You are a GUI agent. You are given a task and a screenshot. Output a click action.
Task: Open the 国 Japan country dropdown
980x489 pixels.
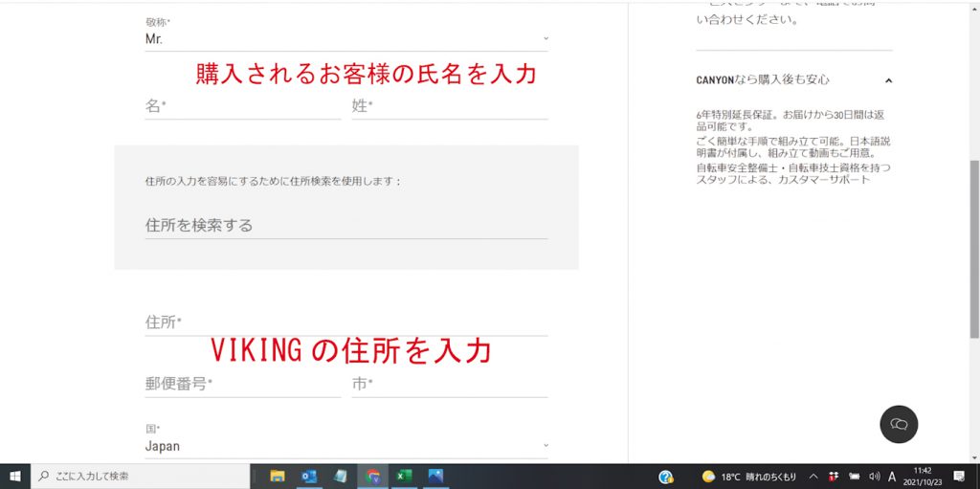[x=345, y=446]
